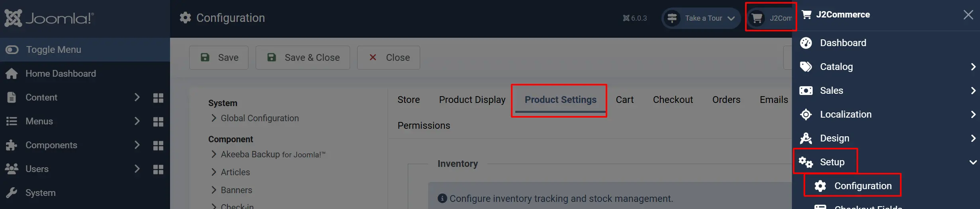Expand the Content sidebar menu
Image resolution: width=980 pixels, height=209 pixels.
pos(137,97)
